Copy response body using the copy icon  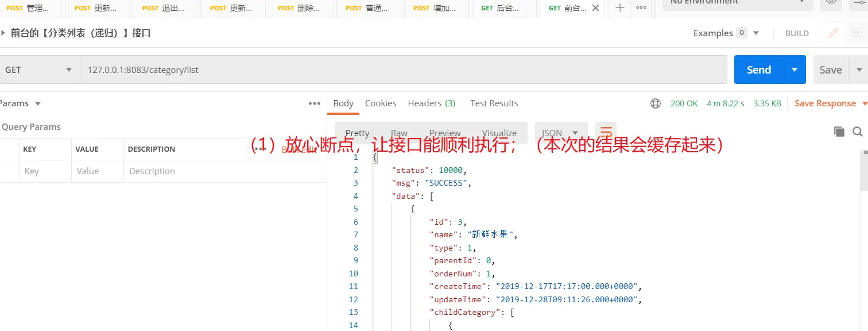click(839, 132)
